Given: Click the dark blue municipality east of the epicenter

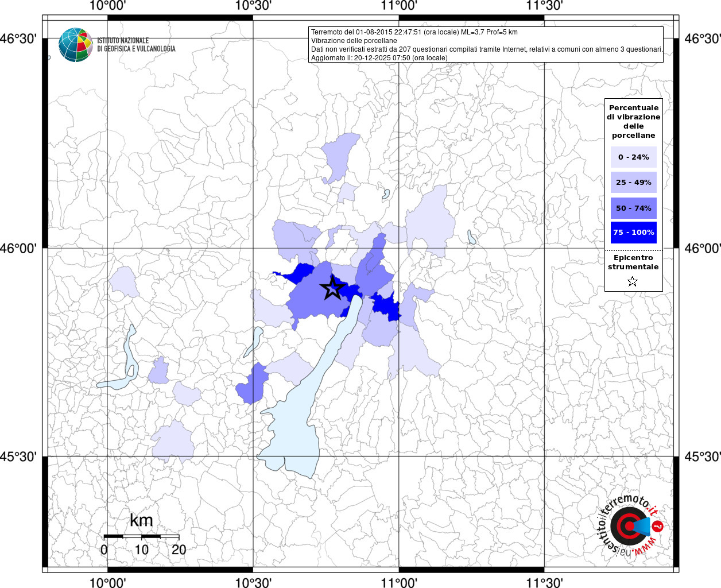Looking at the screenshot, I should tap(386, 305).
